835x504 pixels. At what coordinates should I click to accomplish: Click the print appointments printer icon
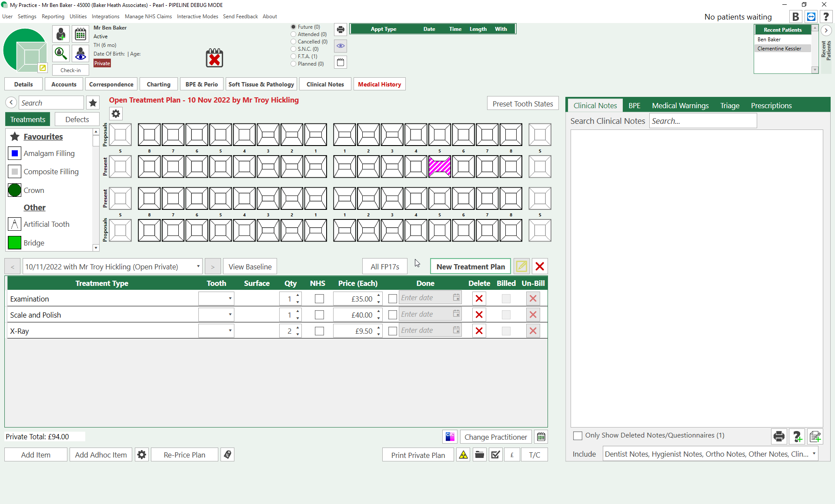click(341, 30)
